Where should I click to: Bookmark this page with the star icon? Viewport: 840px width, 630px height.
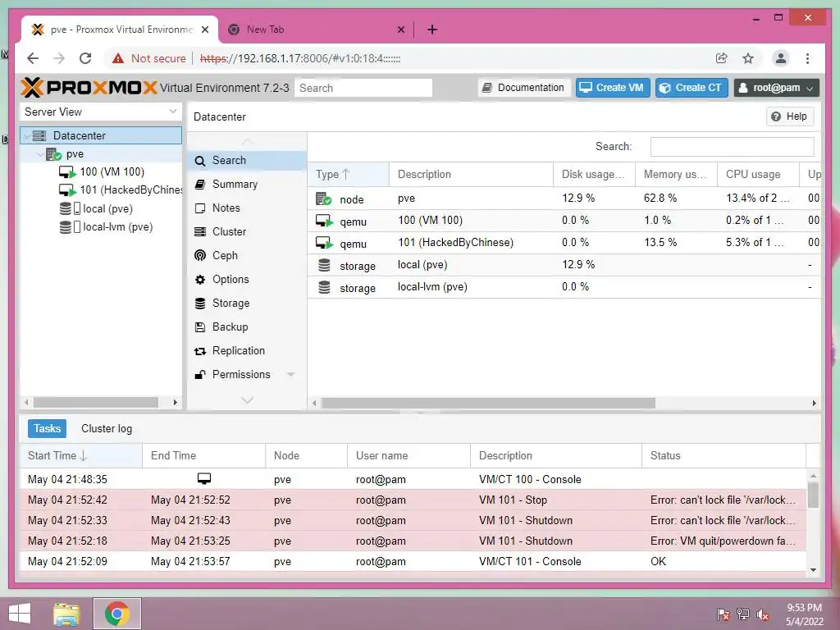pos(748,58)
